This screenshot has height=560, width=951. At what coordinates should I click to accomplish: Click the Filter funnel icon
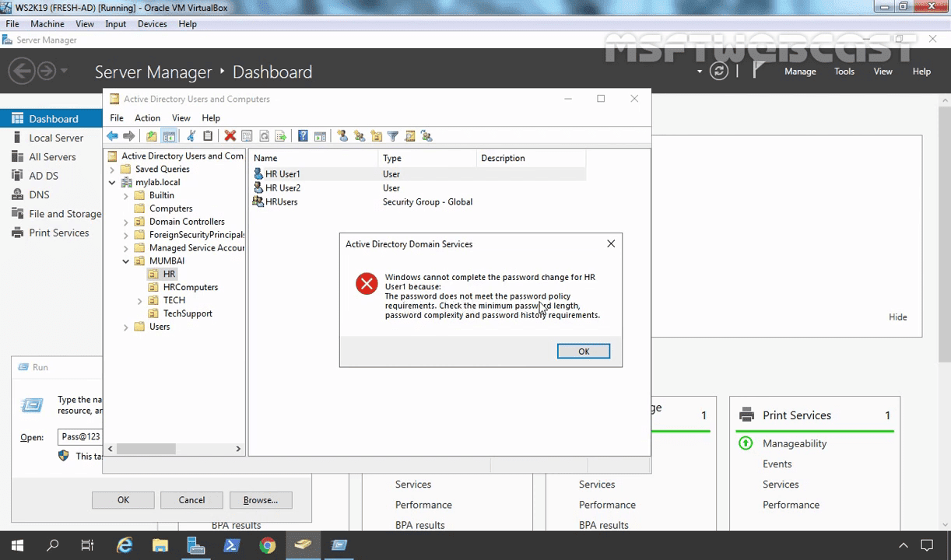(x=393, y=136)
